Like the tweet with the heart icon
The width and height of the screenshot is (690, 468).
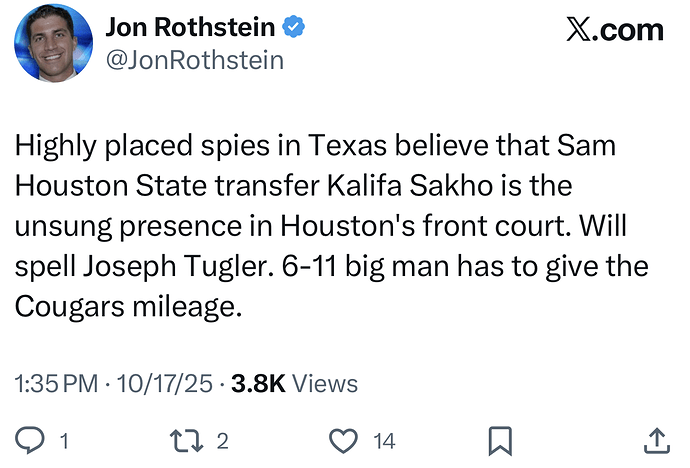(343, 439)
